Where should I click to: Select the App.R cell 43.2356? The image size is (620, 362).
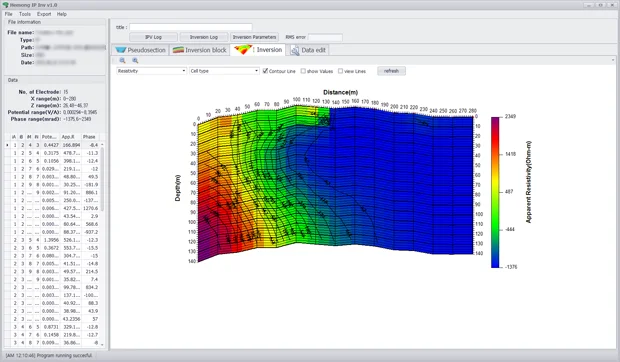(x=70, y=319)
